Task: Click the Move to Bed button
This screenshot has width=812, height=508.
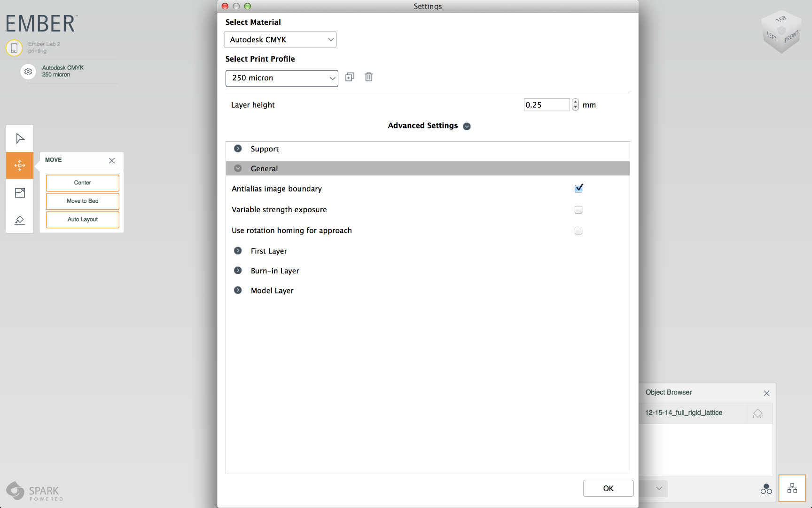Action: coord(83,201)
